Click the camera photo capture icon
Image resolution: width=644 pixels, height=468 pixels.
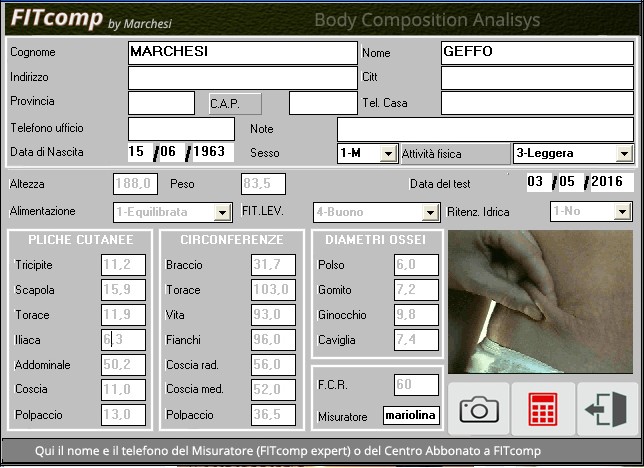pos(479,409)
